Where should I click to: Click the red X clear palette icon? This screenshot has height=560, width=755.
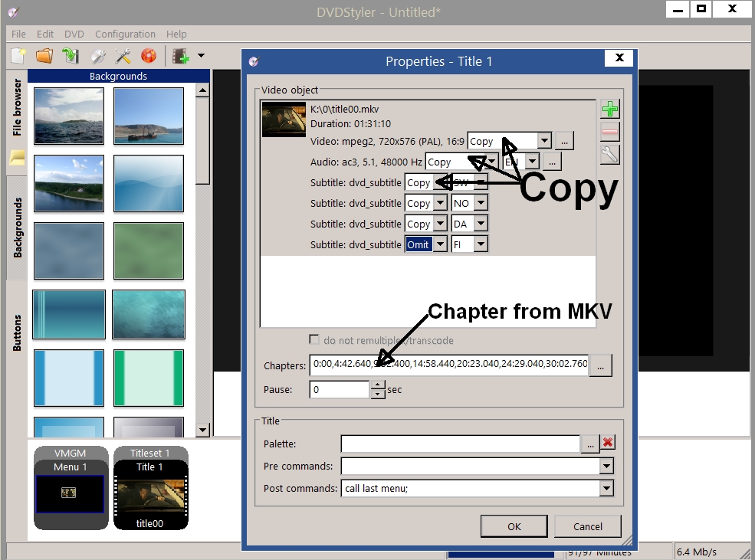[608, 443]
